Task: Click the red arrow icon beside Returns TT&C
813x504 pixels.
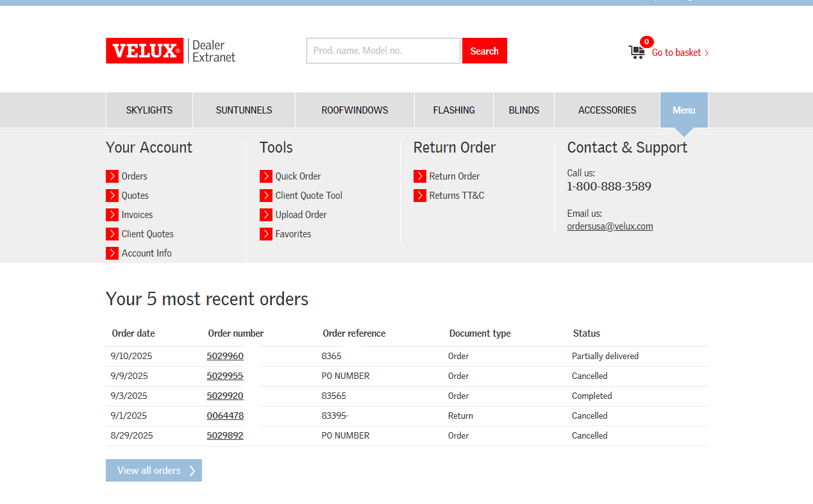Action: coord(420,196)
